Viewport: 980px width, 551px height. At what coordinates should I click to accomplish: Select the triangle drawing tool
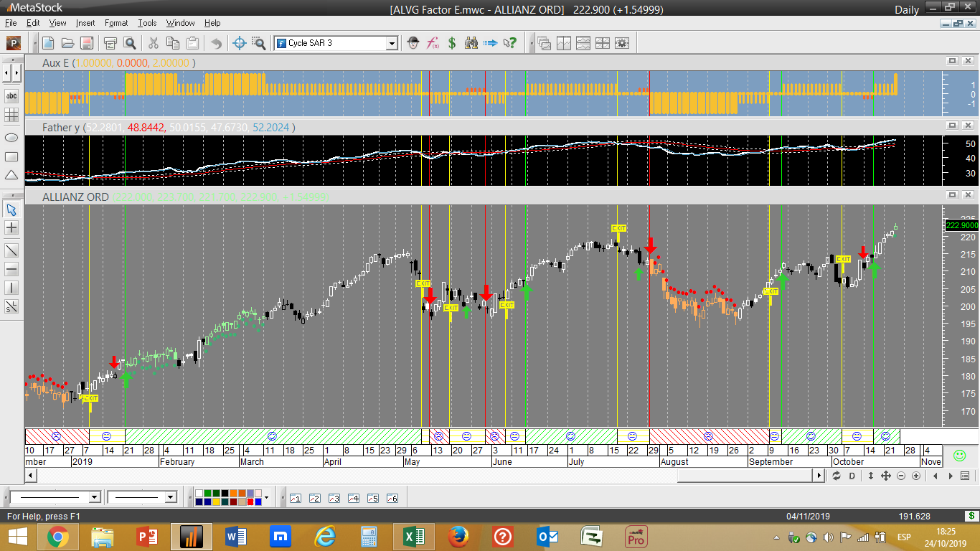pos(11,175)
